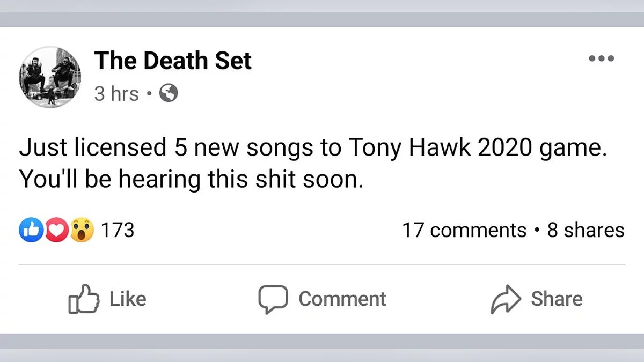Open The Death Set page name link
644x362 pixels.
pos(173,61)
